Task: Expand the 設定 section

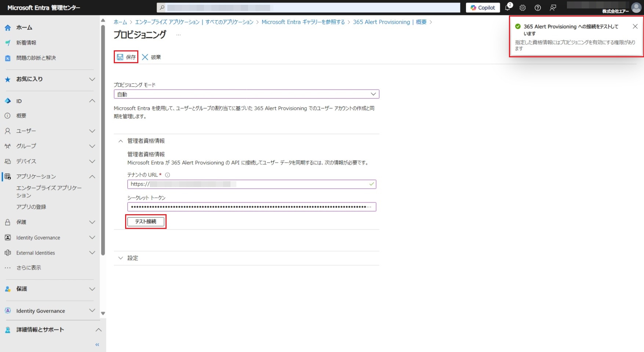Action: point(120,258)
